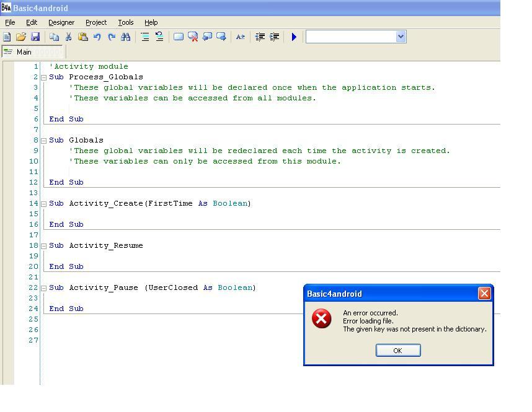The image size is (532, 412).
Task: Click 'End Sub' on line 6
Action: tap(66, 119)
